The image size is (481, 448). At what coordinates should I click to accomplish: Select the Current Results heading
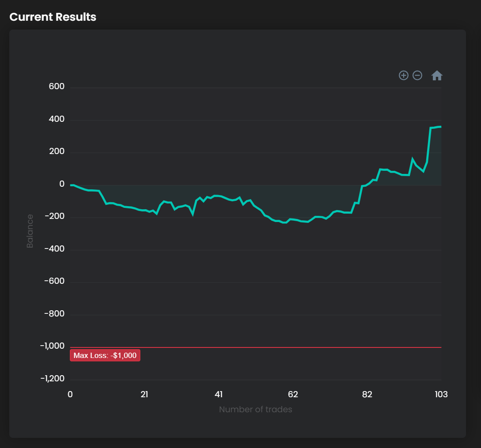point(53,17)
